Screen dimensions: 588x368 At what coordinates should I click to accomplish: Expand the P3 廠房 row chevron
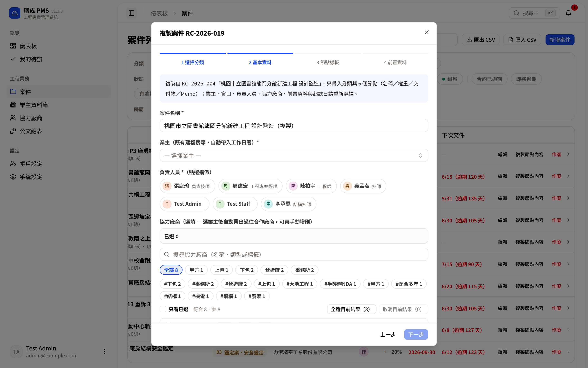(568, 154)
